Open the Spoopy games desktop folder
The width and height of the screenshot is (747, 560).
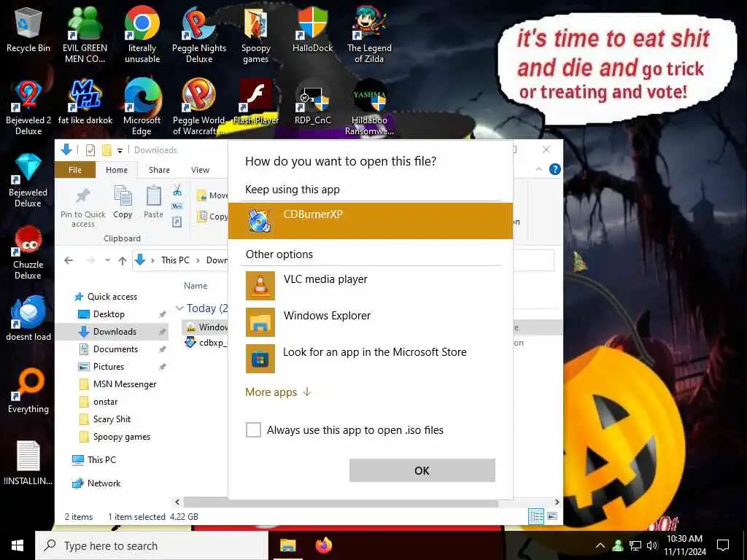(256, 35)
